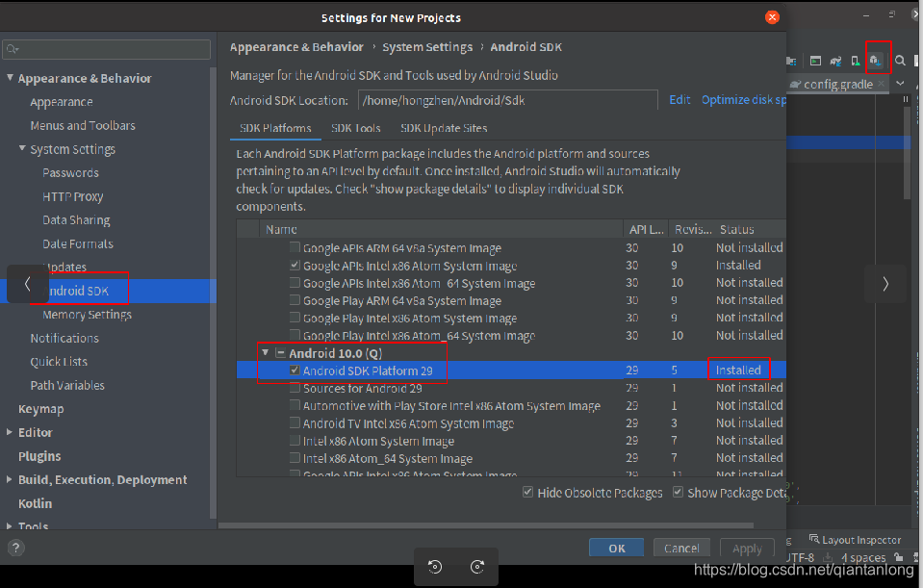Check Sources for Android 29
The image size is (923, 588).
click(x=295, y=388)
